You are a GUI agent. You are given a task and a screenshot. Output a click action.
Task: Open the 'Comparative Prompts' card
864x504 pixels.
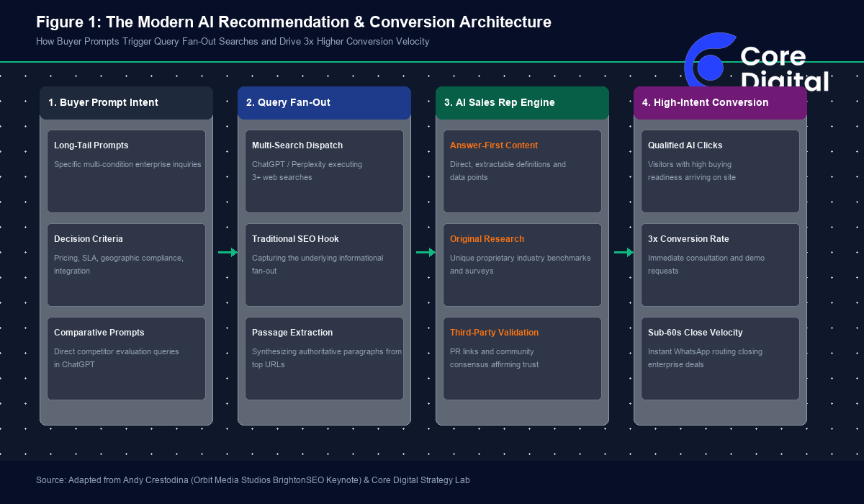coord(126,359)
